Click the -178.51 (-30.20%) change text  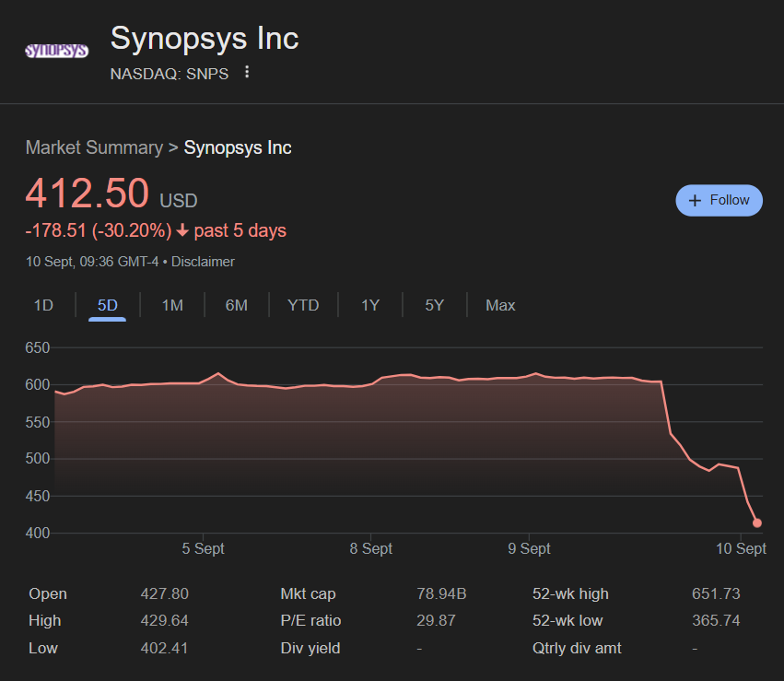coord(99,230)
